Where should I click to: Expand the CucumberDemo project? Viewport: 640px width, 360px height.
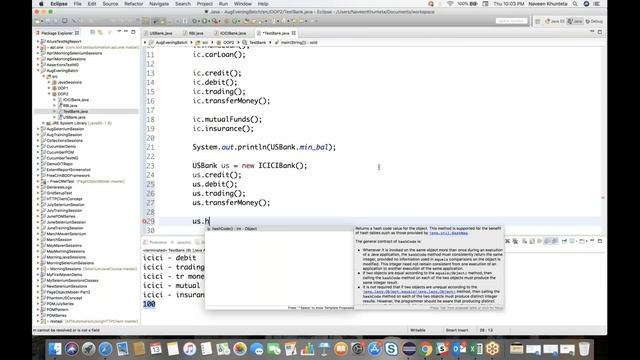(x=38, y=146)
